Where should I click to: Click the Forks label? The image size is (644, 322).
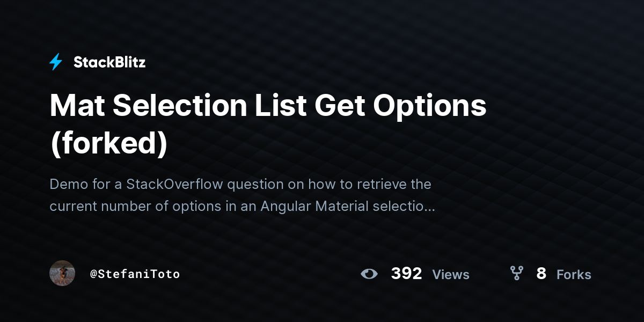pos(574,275)
